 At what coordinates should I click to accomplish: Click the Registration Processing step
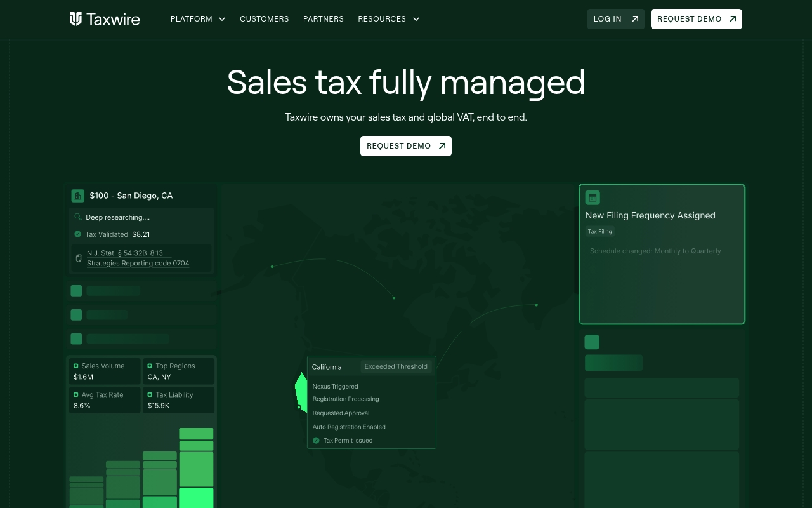click(x=346, y=399)
